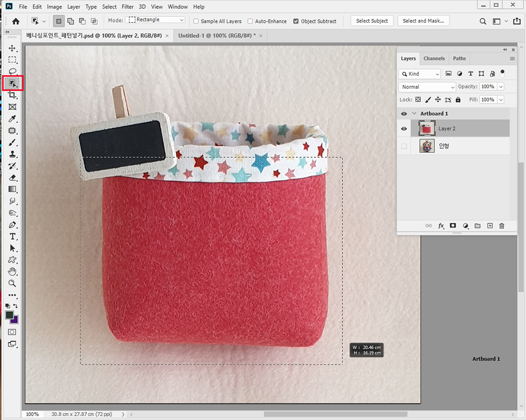Hide Artboard 1 visibility eye
The image size is (526, 420).
click(404, 114)
